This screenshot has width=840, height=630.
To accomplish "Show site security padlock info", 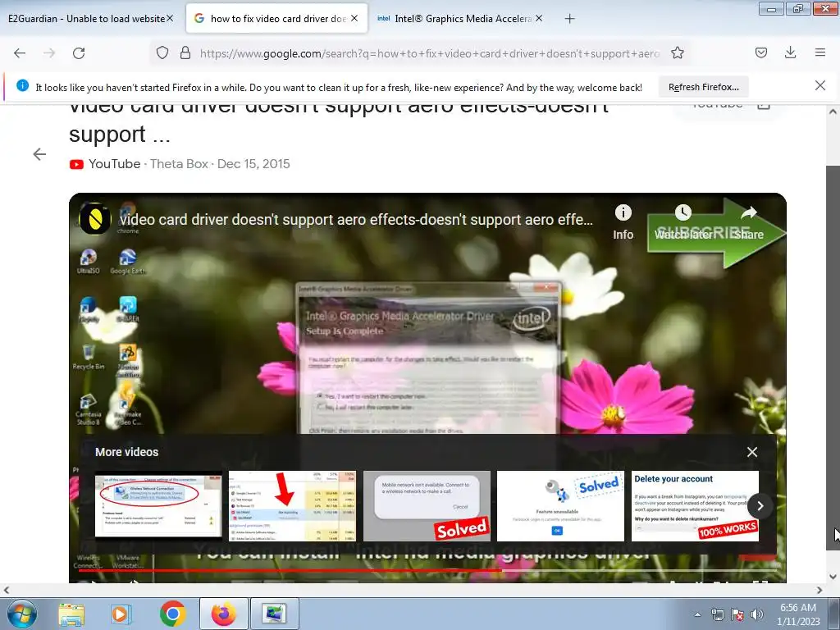I will click(x=185, y=53).
